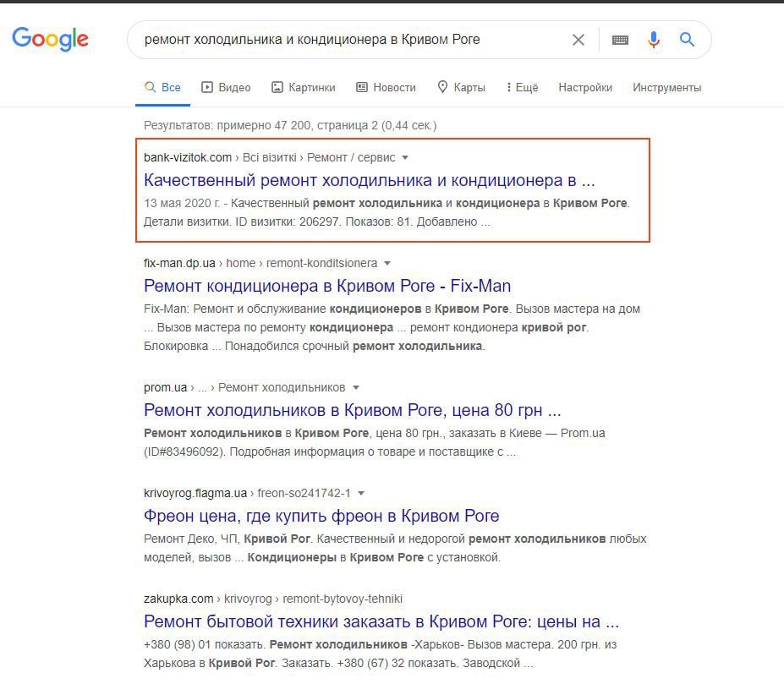Open the Инструменты tools menu
Viewport: 784px width, 684px height.
[x=666, y=87]
